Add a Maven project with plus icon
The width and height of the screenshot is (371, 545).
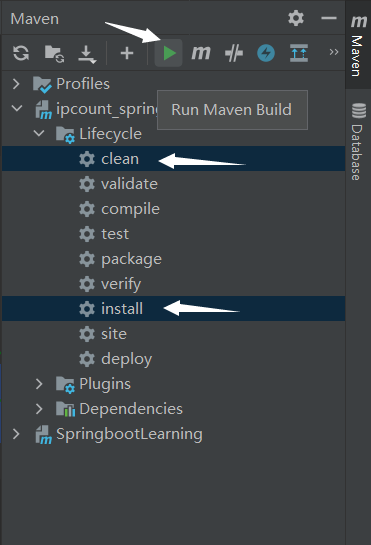point(127,53)
